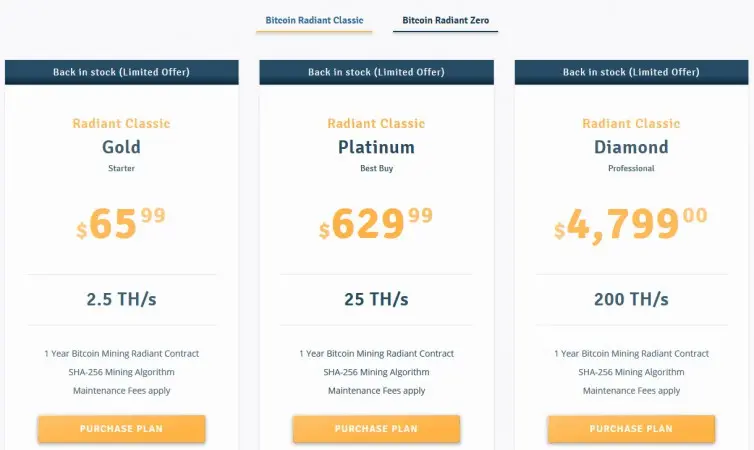The width and height of the screenshot is (754, 450).
Task: Click the Platinum plan title
Action: (376, 147)
